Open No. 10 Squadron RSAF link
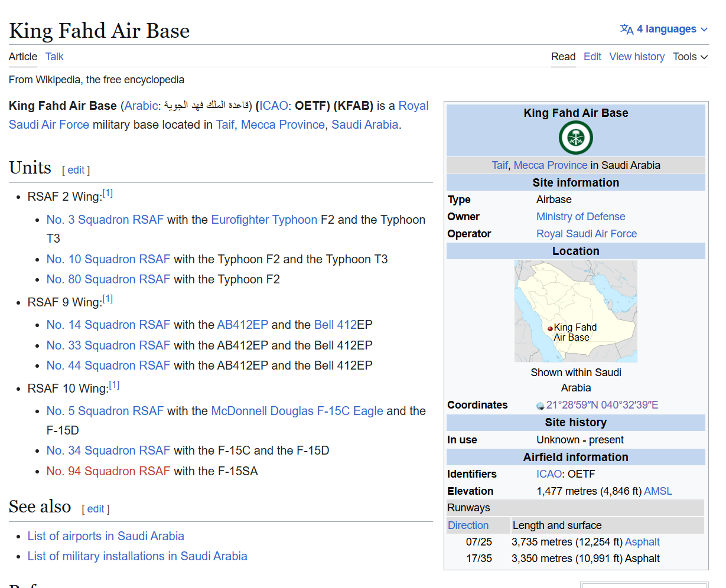Image resolution: width=726 pixels, height=588 pixels. [108, 259]
